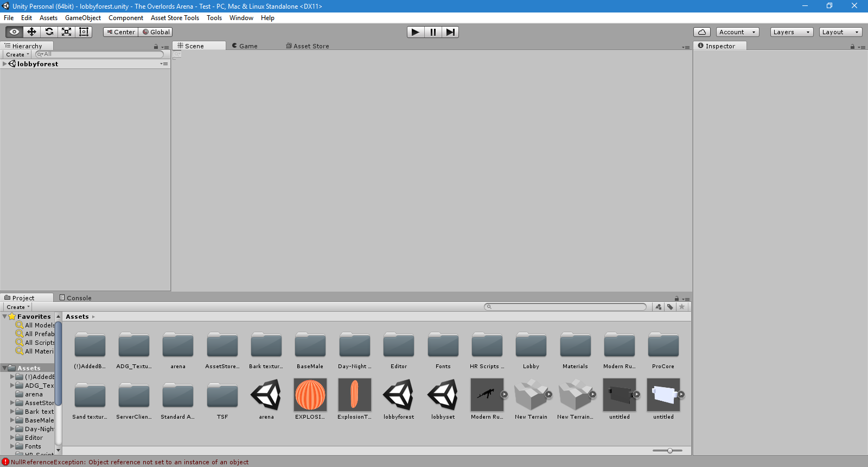868x467 pixels.
Task: Pause the game playback
Action: pyautogui.click(x=433, y=32)
